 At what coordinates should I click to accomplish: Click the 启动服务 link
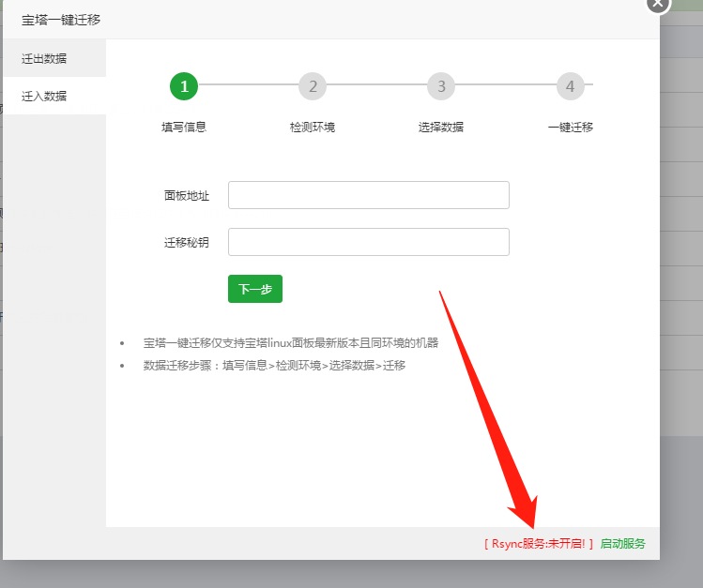622,544
